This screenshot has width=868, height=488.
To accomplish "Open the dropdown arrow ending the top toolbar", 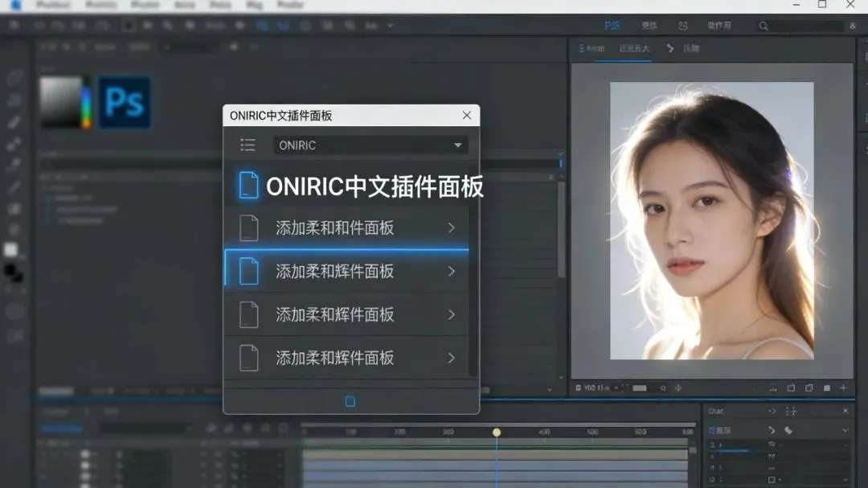I will coord(390,26).
